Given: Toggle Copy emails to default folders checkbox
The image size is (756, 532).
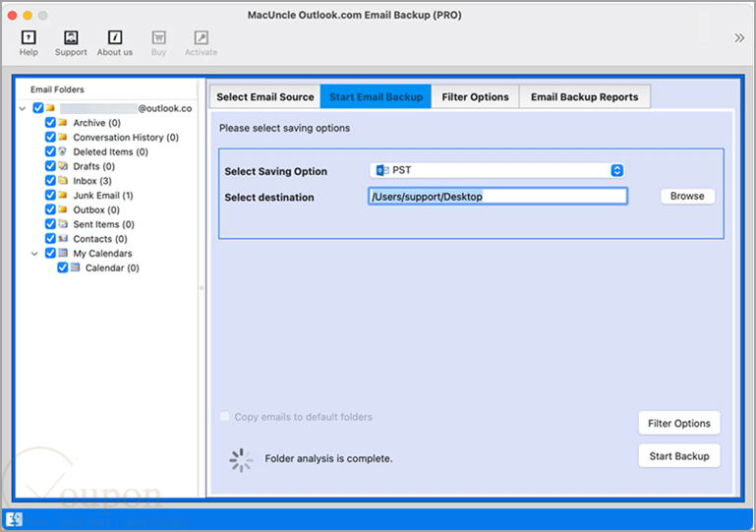Looking at the screenshot, I should pos(225,416).
